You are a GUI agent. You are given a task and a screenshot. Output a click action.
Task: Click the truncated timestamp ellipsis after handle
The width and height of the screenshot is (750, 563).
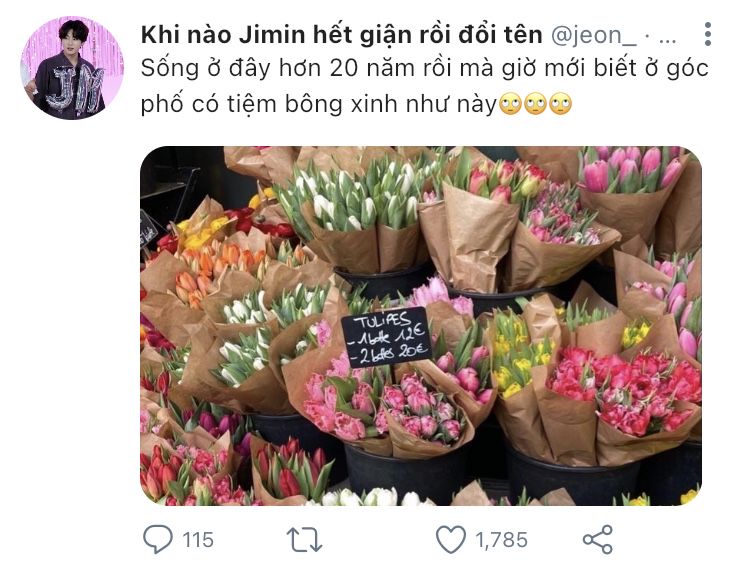pos(667,37)
